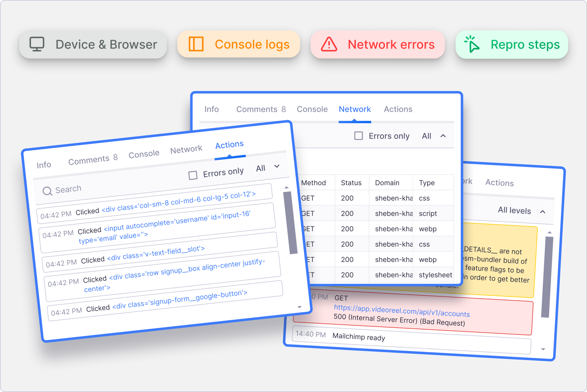Viewport: 587px width, 392px height.
Task: Open the videoreel.com api accounts link
Action: point(402,311)
